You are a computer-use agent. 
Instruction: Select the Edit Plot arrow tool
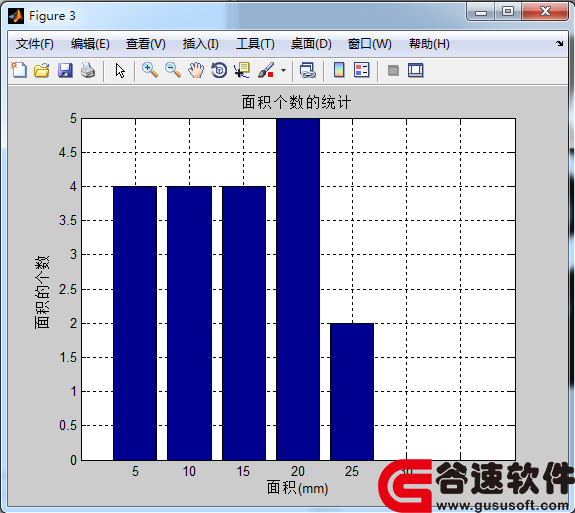[x=120, y=70]
